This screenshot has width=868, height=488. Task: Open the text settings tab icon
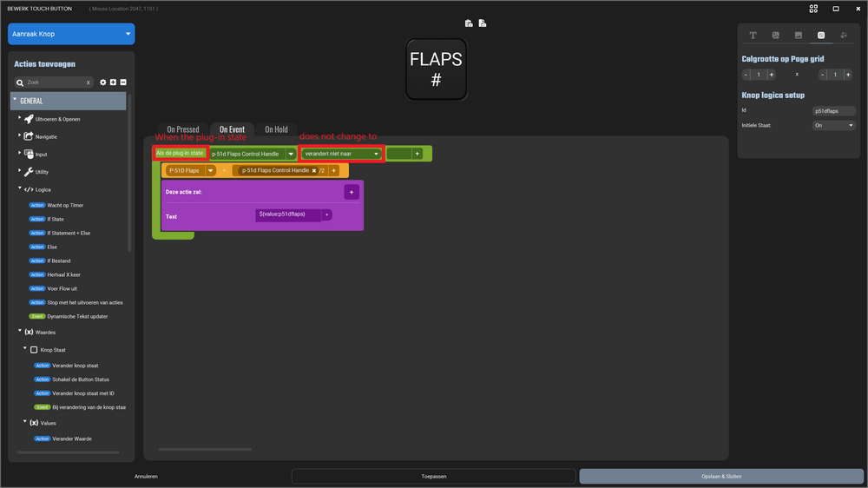(x=753, y=36)
